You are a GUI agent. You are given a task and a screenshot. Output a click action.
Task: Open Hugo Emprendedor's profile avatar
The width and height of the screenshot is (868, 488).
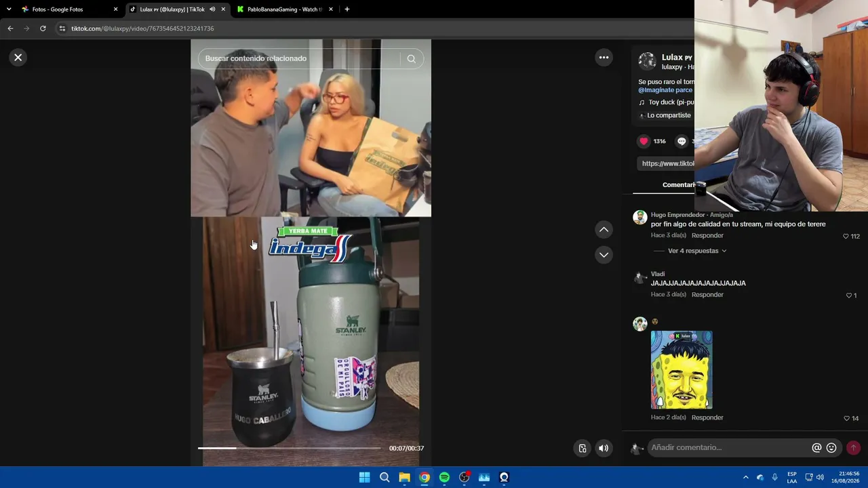coord(639,218)
